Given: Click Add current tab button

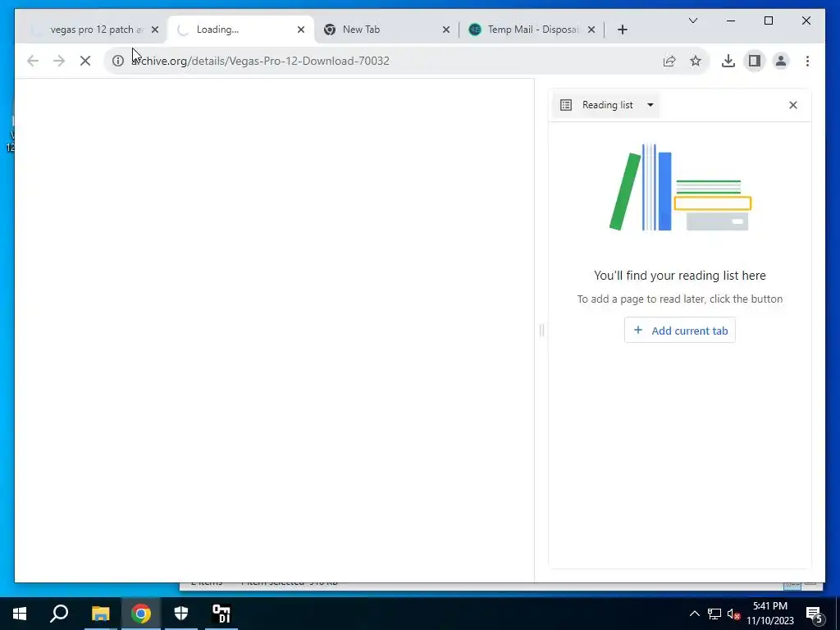Looking at the screenshot, I should coord(680,331).
